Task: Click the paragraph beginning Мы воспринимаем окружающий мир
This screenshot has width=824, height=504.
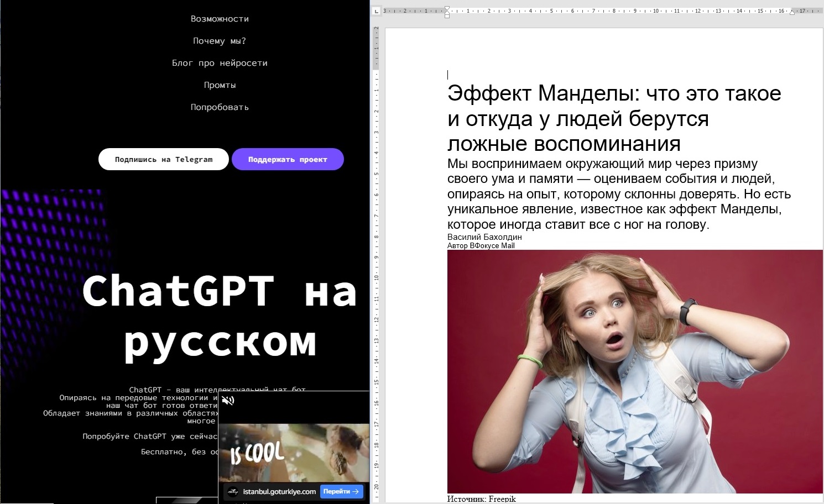Action: (619, 194)
